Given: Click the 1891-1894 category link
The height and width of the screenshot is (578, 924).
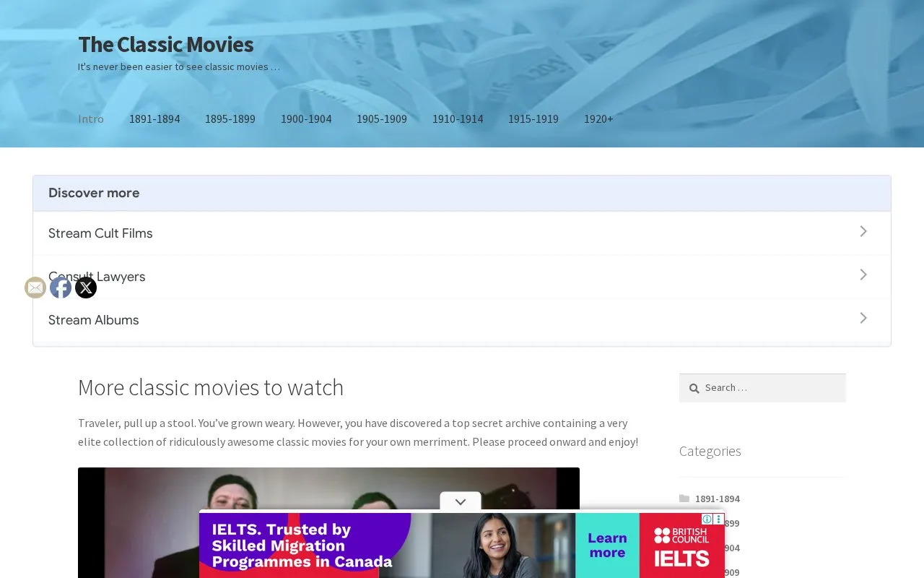Looking at the screenshot, I should coord(718,499).
